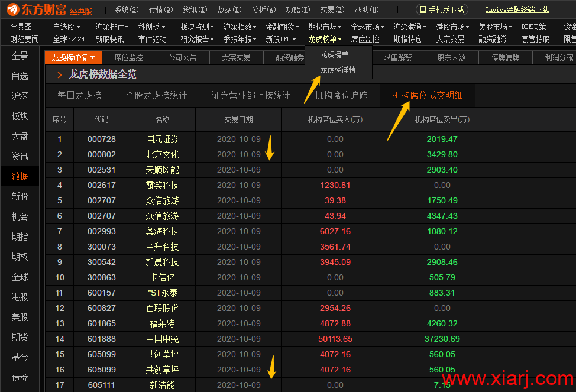576x392 pixels.
Task: Open the 分析(A) menu
Action: click(x=263, y=9)
